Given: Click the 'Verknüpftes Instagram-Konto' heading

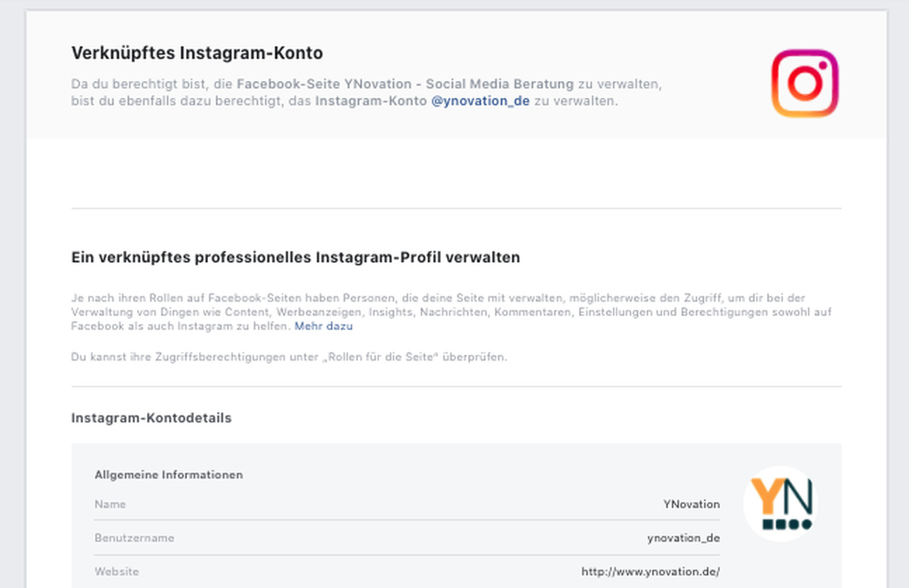Looking at the screenshot, I should pyautogui.click(x=197, y=53).
